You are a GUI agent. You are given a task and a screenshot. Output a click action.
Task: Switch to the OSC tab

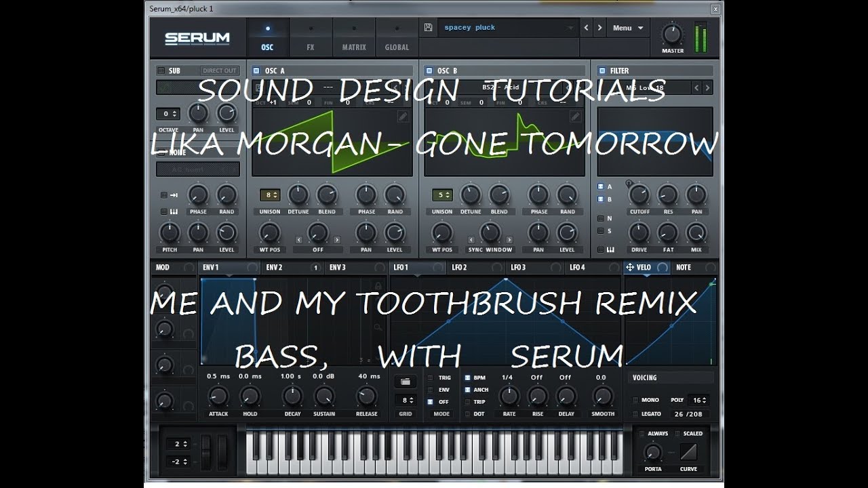(x=267, y=38)
